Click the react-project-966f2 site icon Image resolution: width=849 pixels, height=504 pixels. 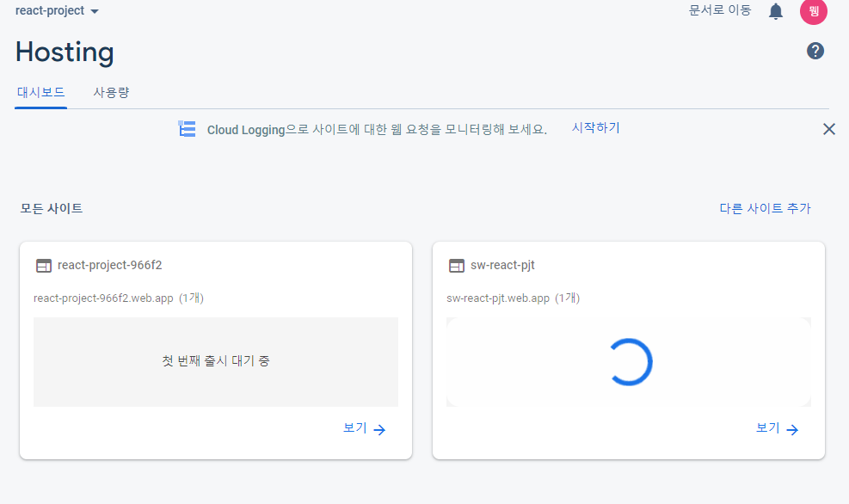[x=44, y=266]
